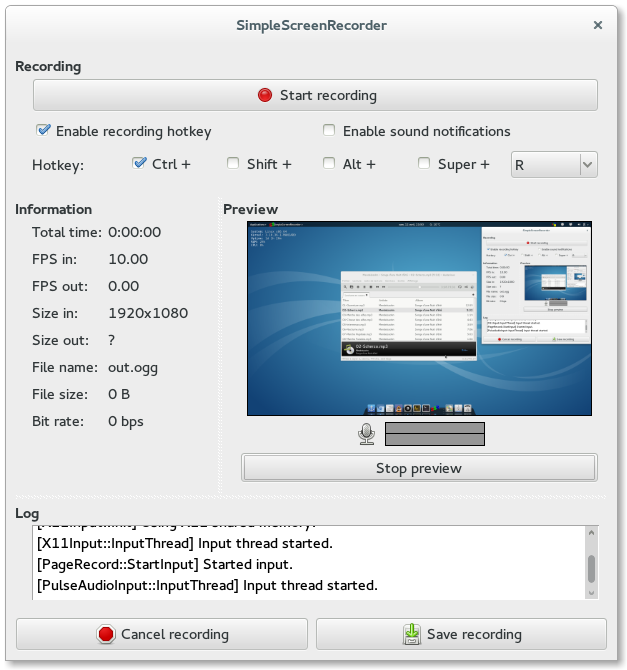Click the green download icon on Save recording
The image size is (627, 670).
tap(412, 634)
